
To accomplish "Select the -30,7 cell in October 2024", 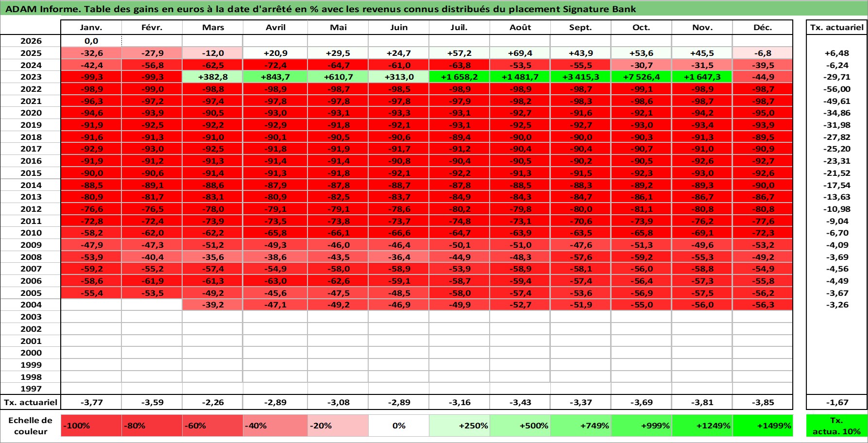I will [x=641, y=65].
